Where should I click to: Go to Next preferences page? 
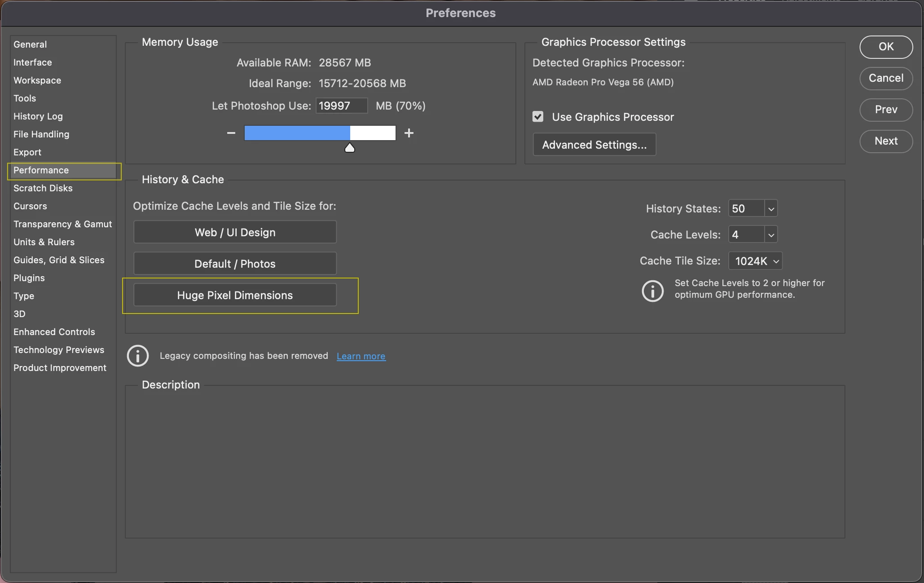coord(886,141)
